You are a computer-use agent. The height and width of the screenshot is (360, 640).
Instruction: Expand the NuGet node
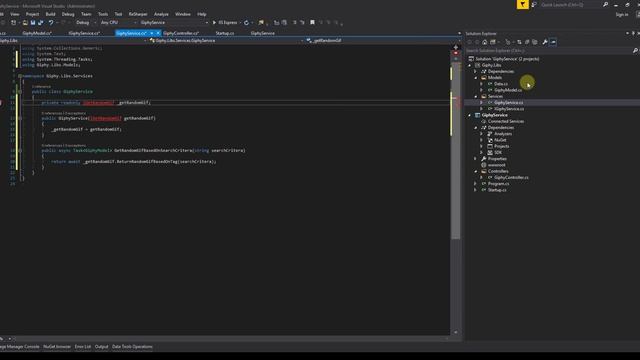pos(481,140)
